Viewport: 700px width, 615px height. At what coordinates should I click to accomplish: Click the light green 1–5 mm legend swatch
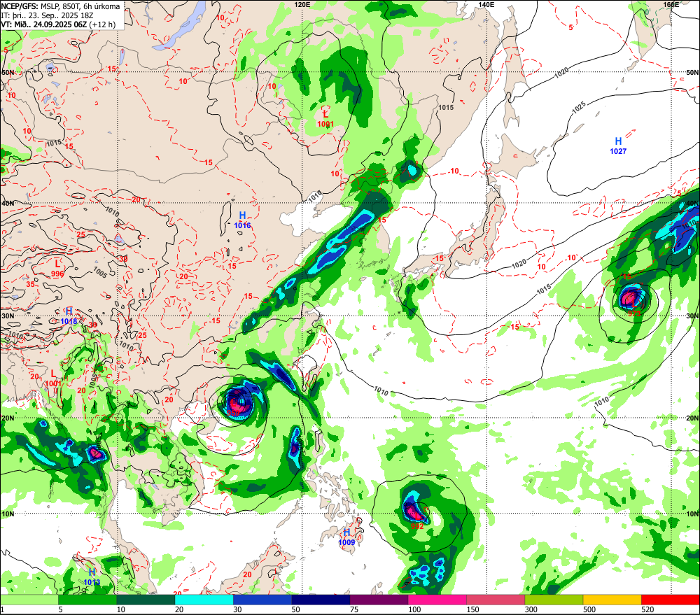click(x=29, y=600)
